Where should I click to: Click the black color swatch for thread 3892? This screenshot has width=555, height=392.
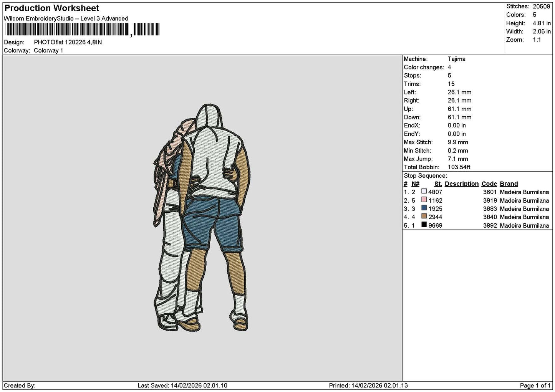(424, 225)
